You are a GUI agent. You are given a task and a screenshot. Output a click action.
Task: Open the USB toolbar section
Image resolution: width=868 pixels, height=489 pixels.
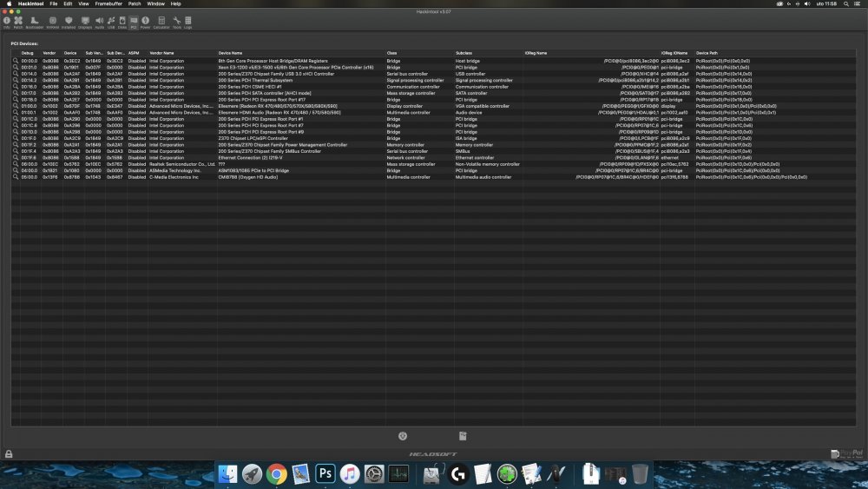pos(111,23)
